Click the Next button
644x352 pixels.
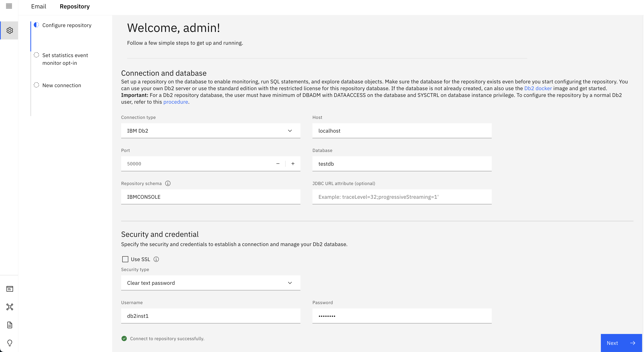pyautogui.click(x=621, y=343)
